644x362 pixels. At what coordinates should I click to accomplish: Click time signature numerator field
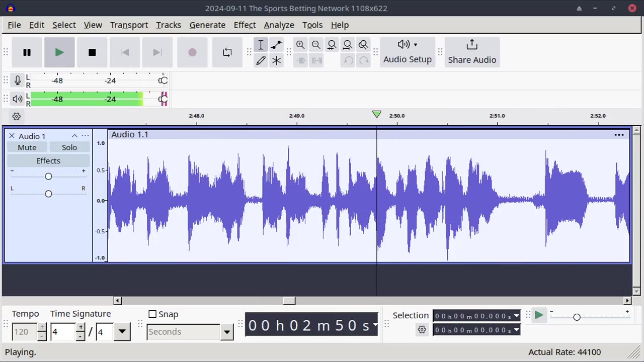(x=63, y=332)
